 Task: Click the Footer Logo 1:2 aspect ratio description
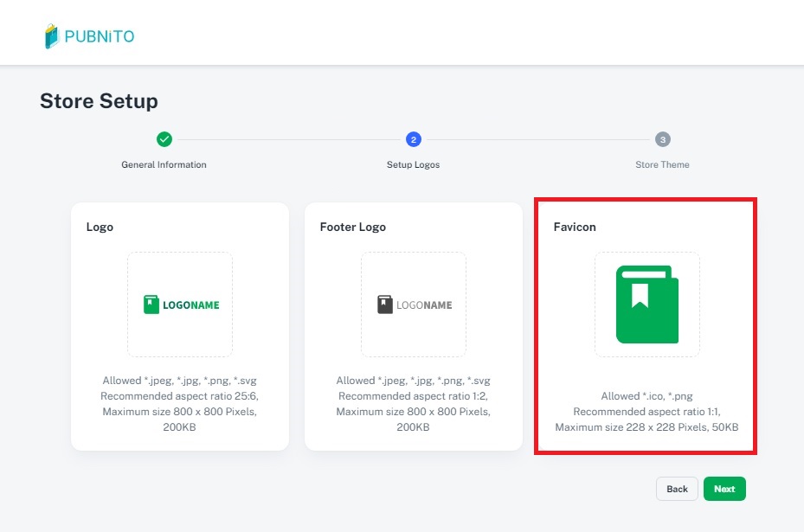point(413,396)
